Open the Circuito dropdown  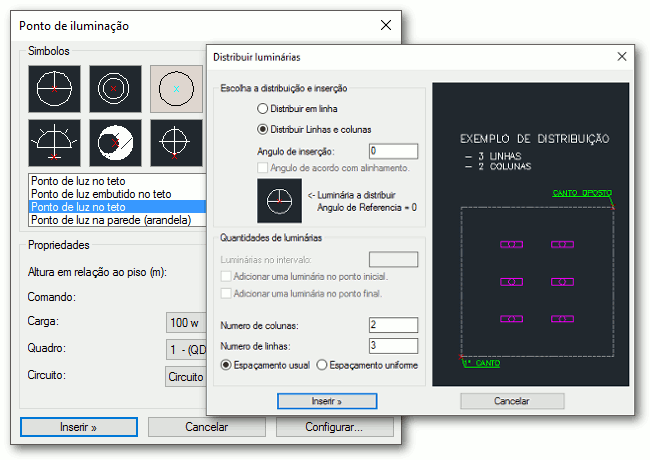pyautogui.click(x=186, y=377)
